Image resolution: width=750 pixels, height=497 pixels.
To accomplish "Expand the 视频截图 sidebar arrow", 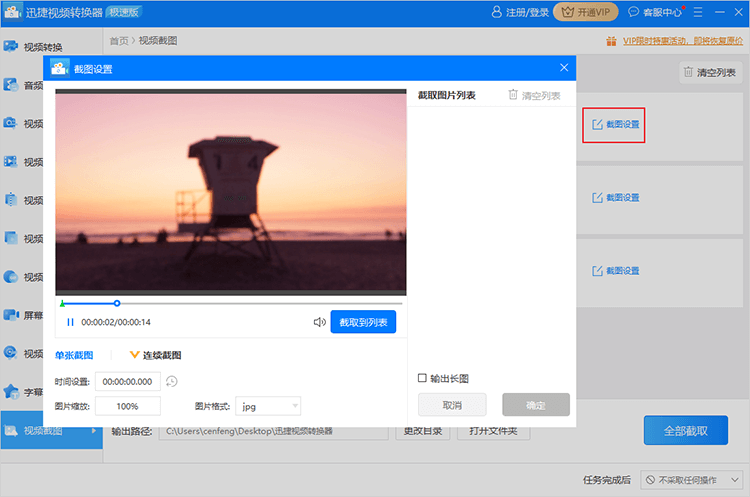I will pyautogui.click(x=94, y=431).
